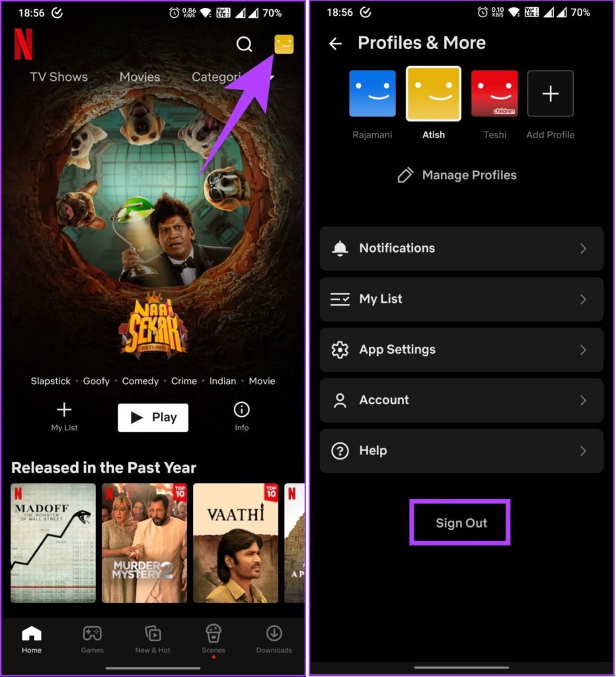Go to Home in bottom navigation
The image size is (616, 677).
click(x=32, y=639)
